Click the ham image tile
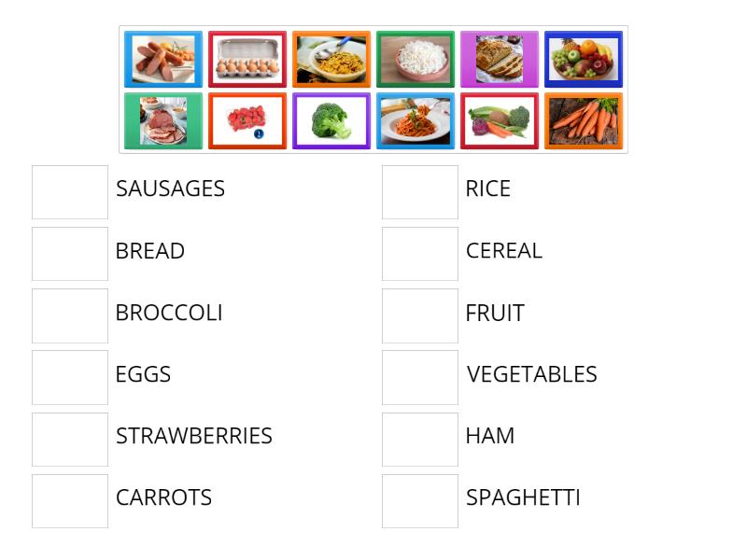 [162, 120]
